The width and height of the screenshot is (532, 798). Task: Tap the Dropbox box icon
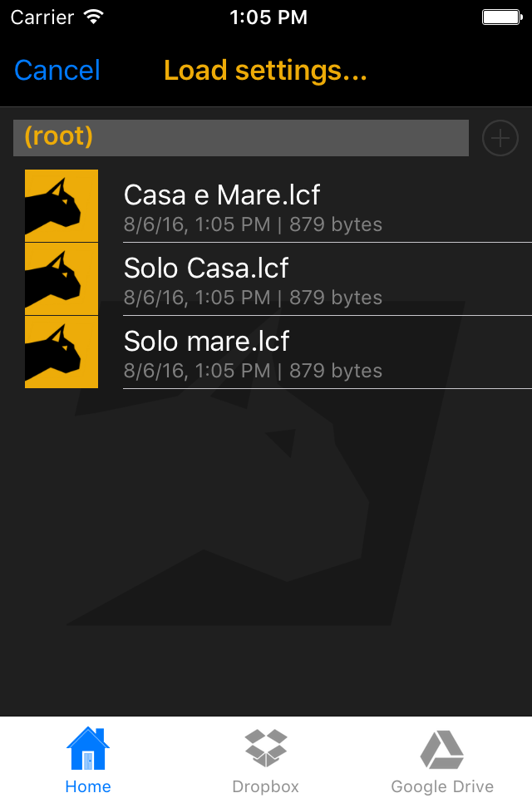point(266,748)
